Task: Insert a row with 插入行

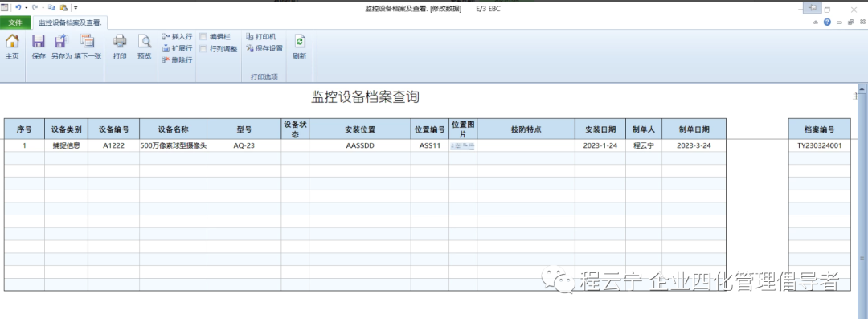Action: [x=177, y=36]
